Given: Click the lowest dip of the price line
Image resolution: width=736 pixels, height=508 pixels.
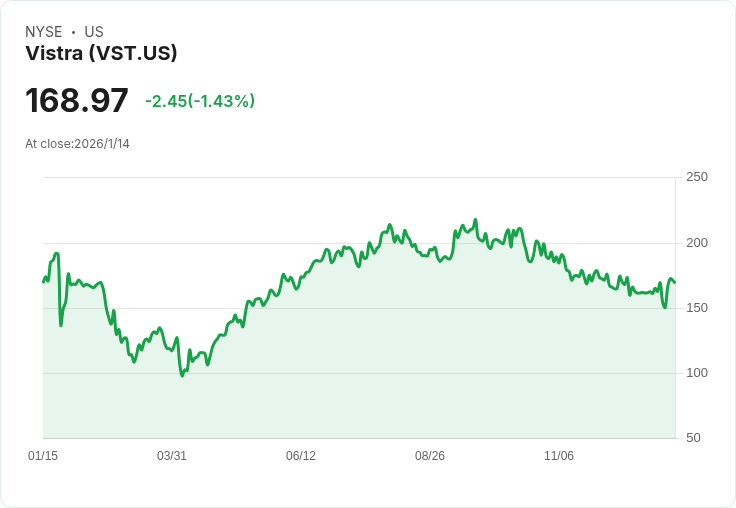Looking at the screenshot, I should [182, 375].
